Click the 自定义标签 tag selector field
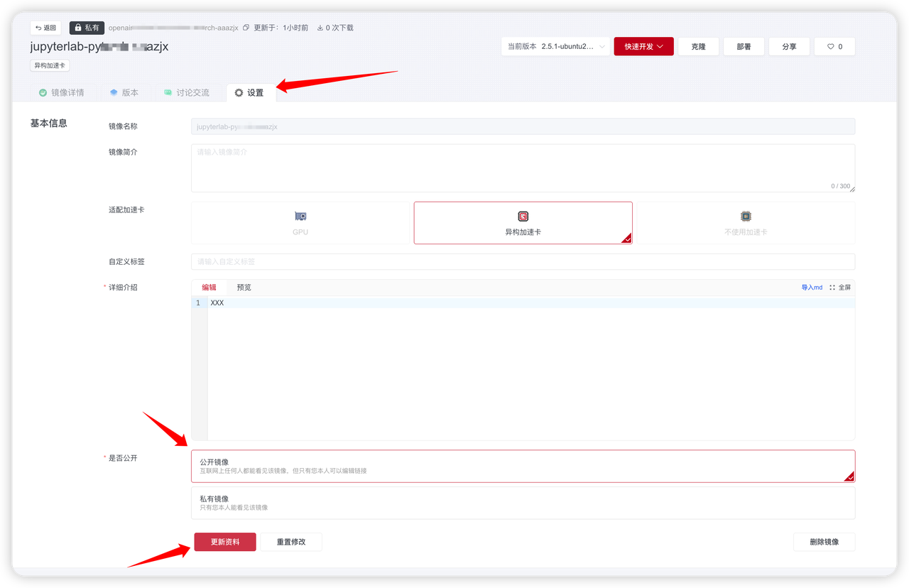The height and width of the screenshot is (588, 909). [x=523, y=261]
